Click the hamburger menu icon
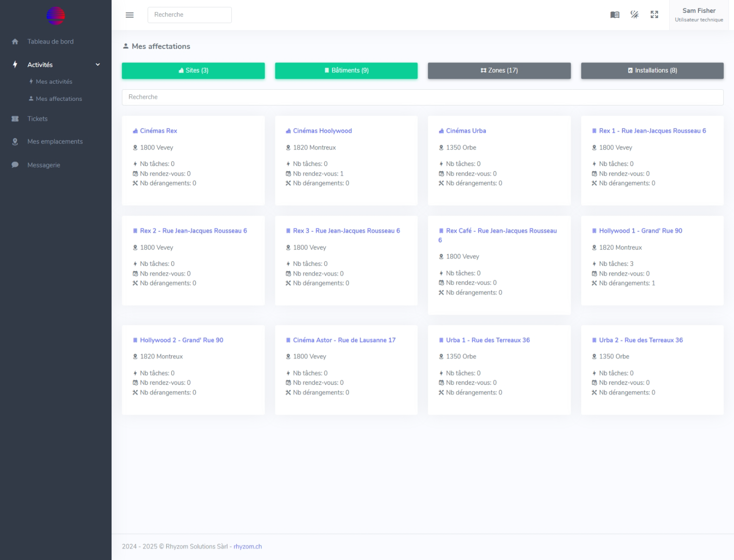 click(130, 15)
